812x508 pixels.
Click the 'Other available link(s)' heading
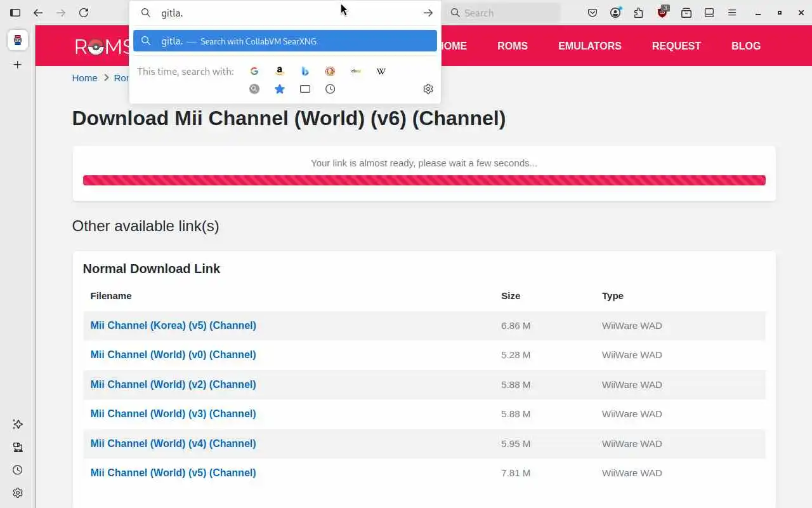tap(145, 226)
